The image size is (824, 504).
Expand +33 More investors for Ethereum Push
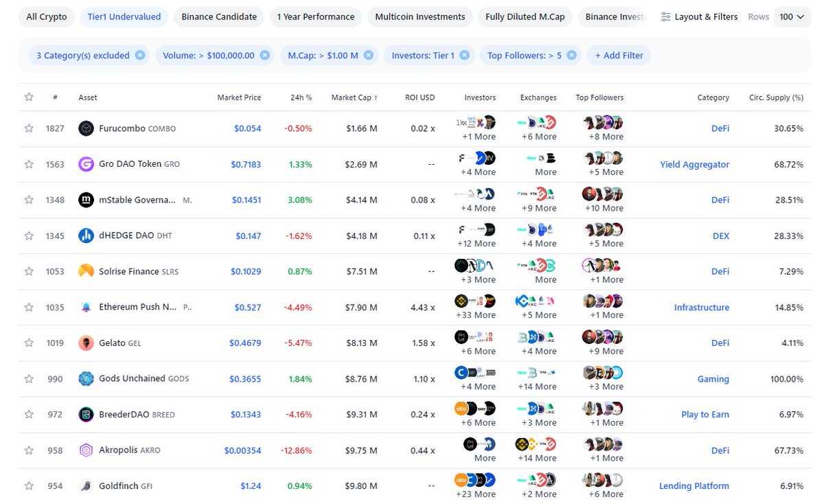(x=476, y=315)
